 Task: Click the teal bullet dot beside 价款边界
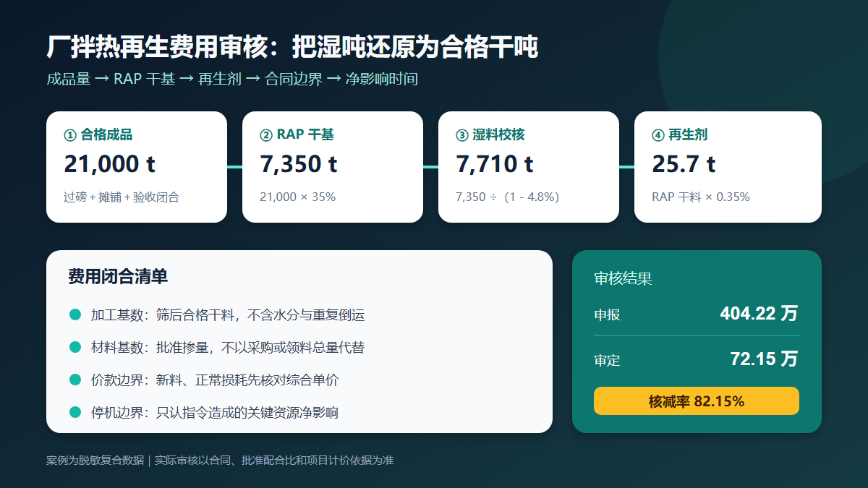[75, 380]
